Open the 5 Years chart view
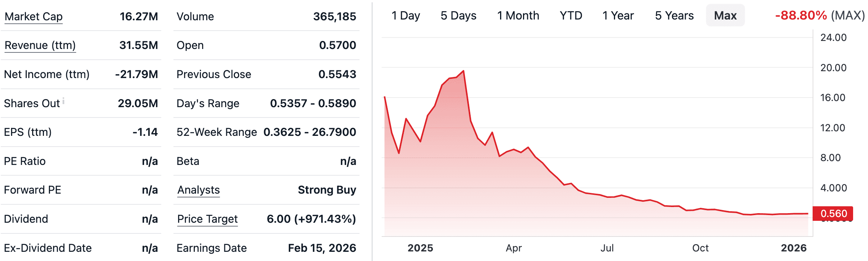 point(674,16)
